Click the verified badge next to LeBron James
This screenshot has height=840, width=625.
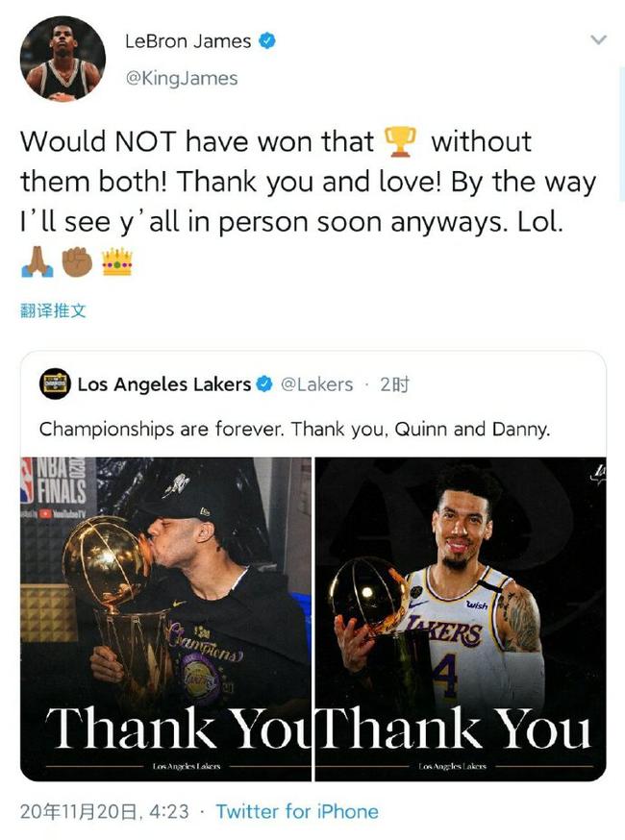point(267,40)
